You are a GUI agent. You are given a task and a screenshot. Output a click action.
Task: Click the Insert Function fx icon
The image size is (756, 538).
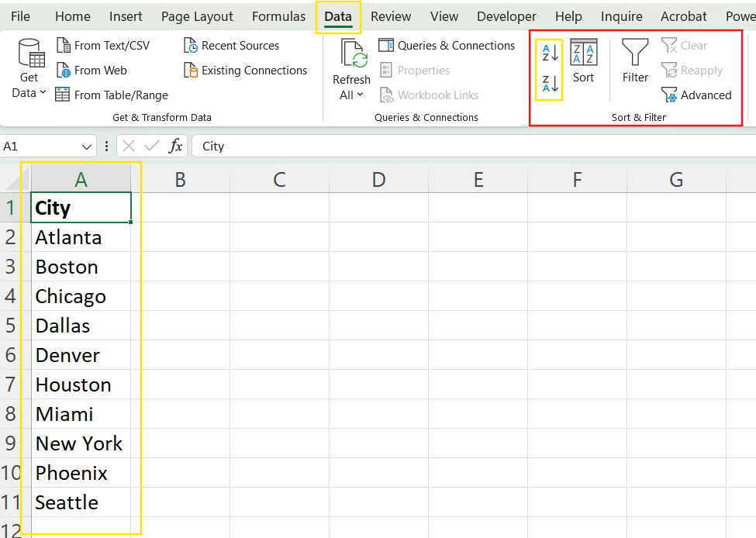pyautogui.click(x=175, y=146)
